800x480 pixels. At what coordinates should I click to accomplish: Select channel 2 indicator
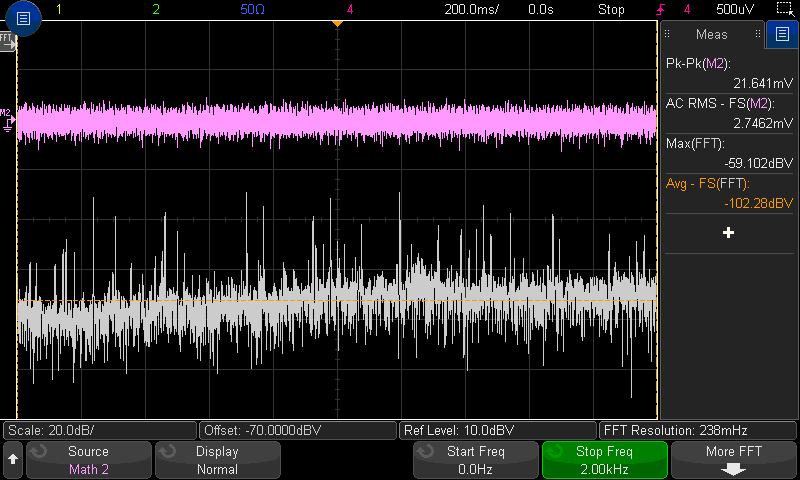(x=156, y=9)
